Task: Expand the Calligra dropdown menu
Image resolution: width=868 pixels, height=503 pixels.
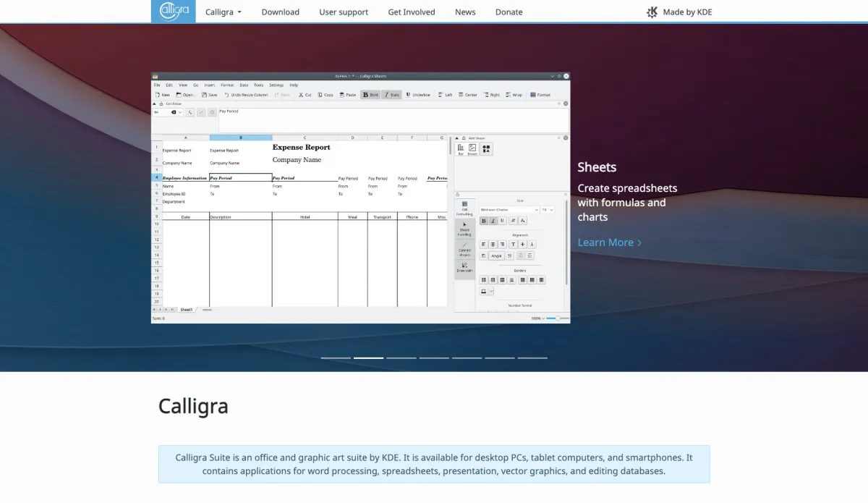Action: 224,12
